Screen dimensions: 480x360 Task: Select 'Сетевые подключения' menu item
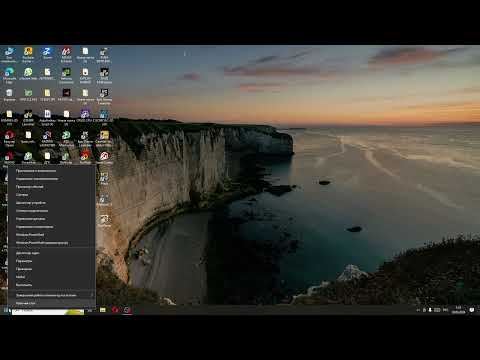coord(52,211)
